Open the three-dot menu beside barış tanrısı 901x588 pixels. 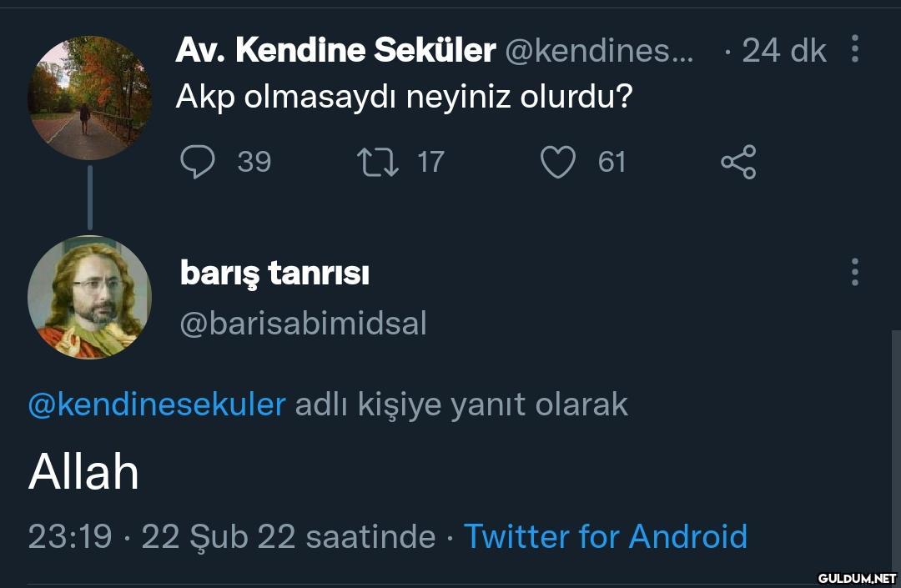tap(855, 272)
